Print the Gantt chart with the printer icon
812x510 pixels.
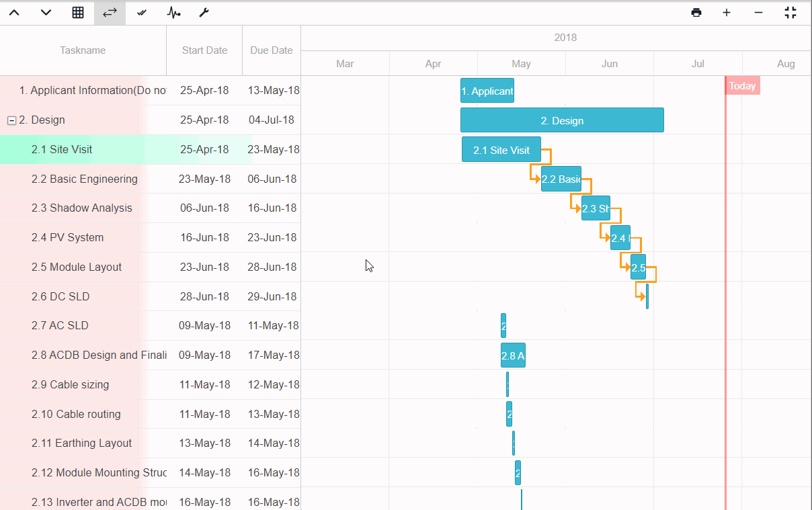click(x=696, y=12)
